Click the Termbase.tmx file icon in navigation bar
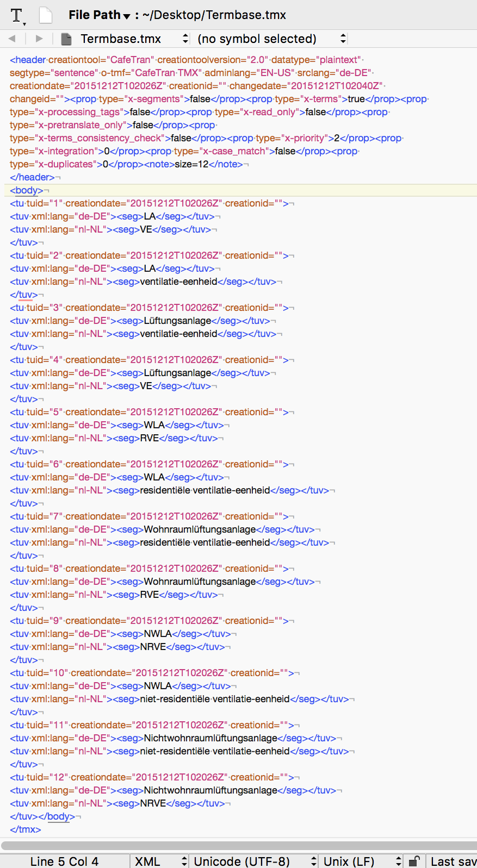The image size is (477, 868). click(x=66, y=39)
